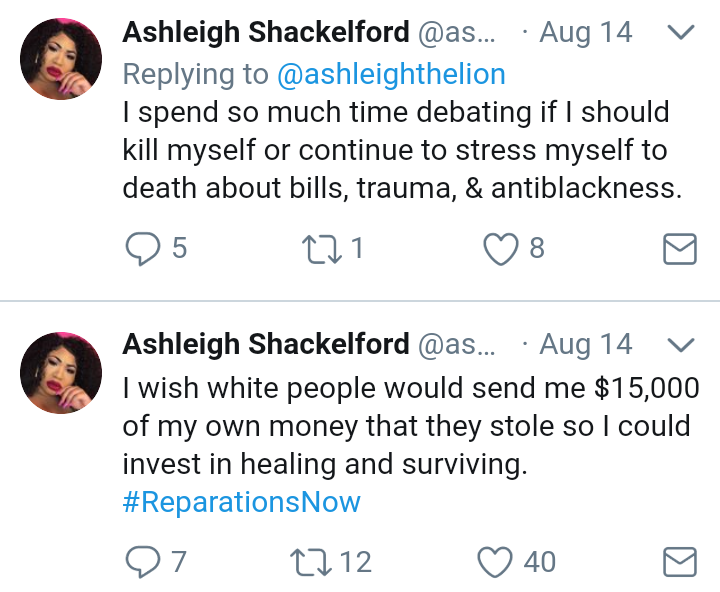Open the tweet about debating and stress
Viewport: 720px width, 592px height.
(402, 150)
